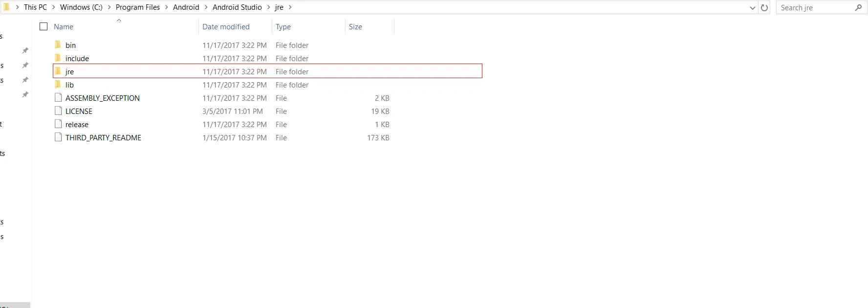
Task: Open address bar history dropdown
Action: click(x=753, y=7)
